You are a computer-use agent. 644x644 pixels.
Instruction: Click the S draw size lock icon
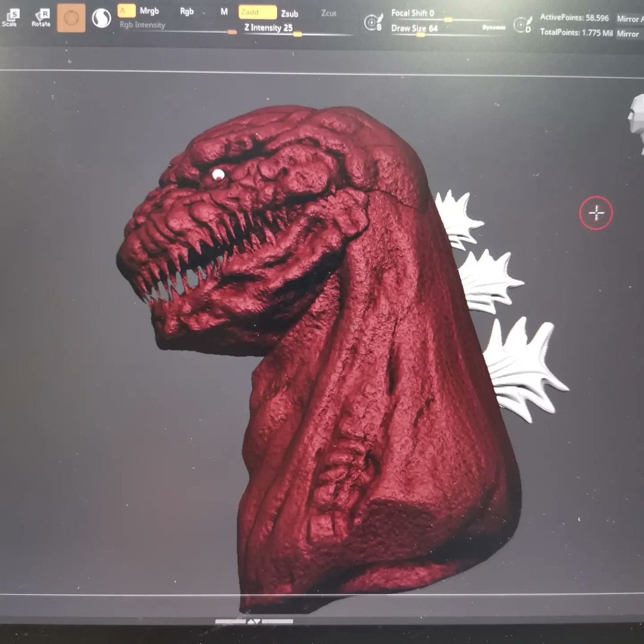372,23
